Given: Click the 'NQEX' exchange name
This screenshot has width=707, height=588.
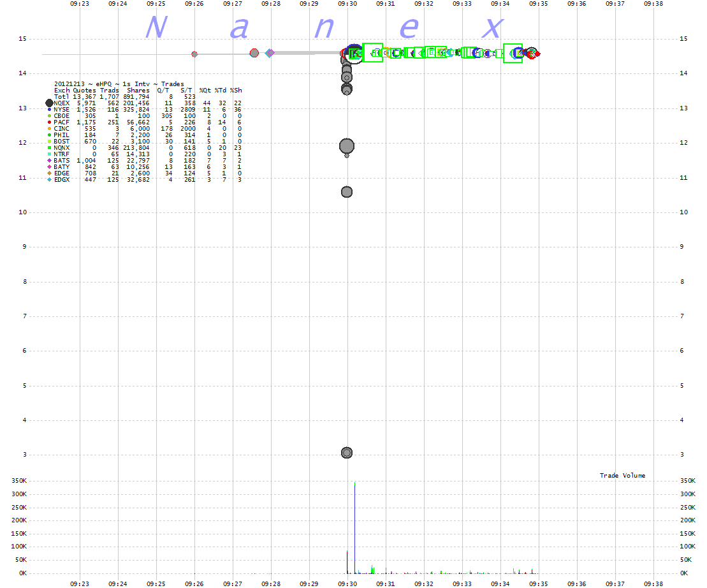Looking at the screenshot, I should (x=62, y=103).
